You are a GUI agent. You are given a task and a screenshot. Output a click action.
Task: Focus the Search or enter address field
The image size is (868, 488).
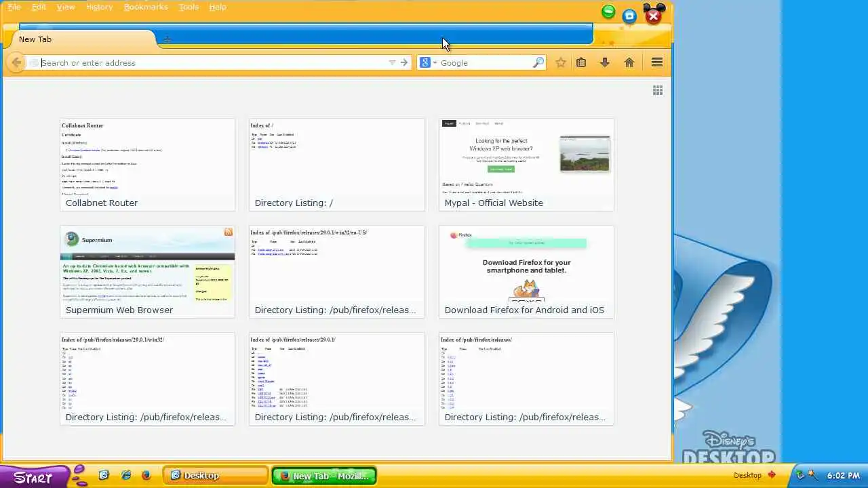[212, 62]
